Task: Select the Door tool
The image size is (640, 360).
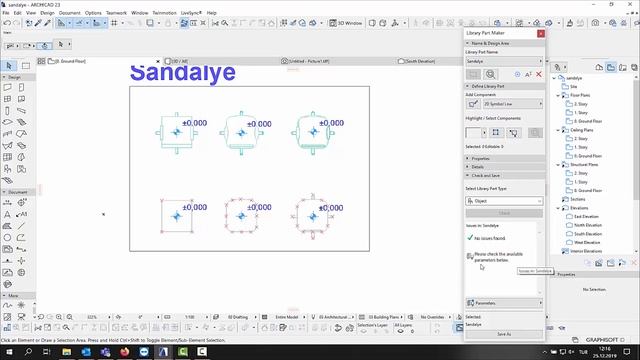Action: pos(21,87)
